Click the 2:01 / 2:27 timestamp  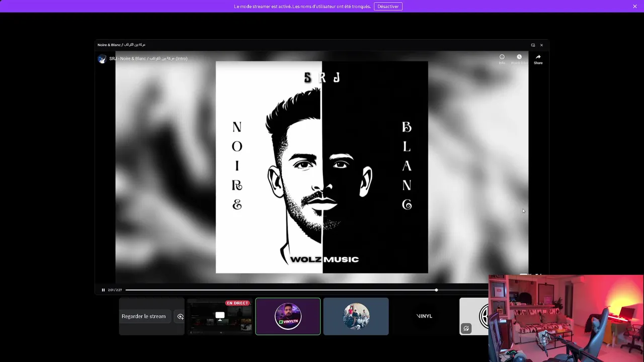(115, 290)
